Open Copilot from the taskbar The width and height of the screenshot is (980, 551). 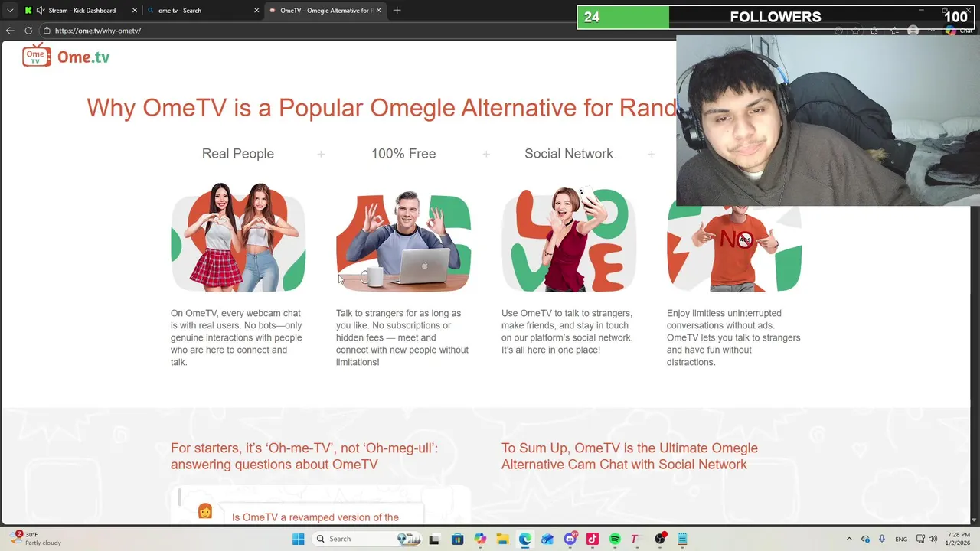click(x=480, y=539)
